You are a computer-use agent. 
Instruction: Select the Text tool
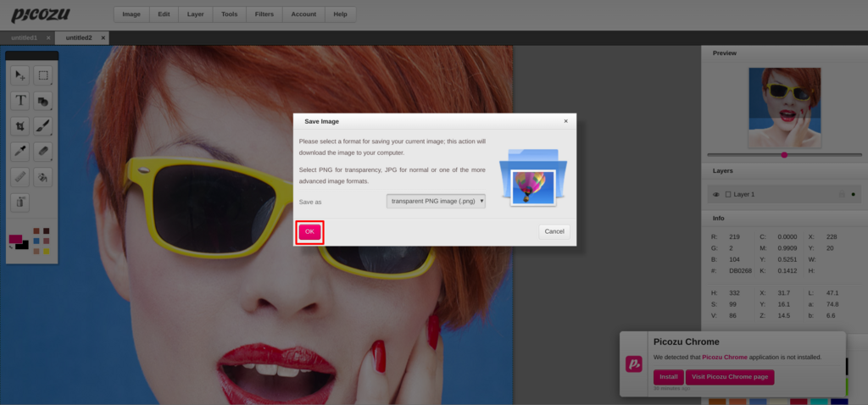point(20,101)
